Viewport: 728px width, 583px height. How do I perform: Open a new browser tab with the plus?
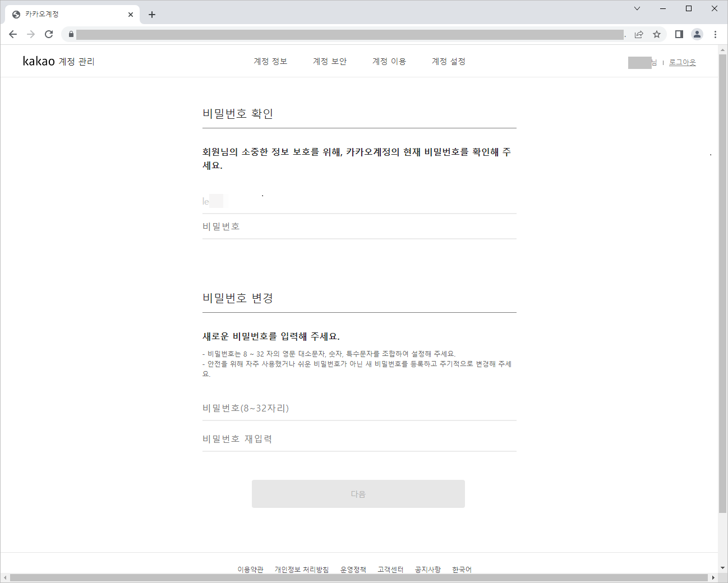(151, 14)
